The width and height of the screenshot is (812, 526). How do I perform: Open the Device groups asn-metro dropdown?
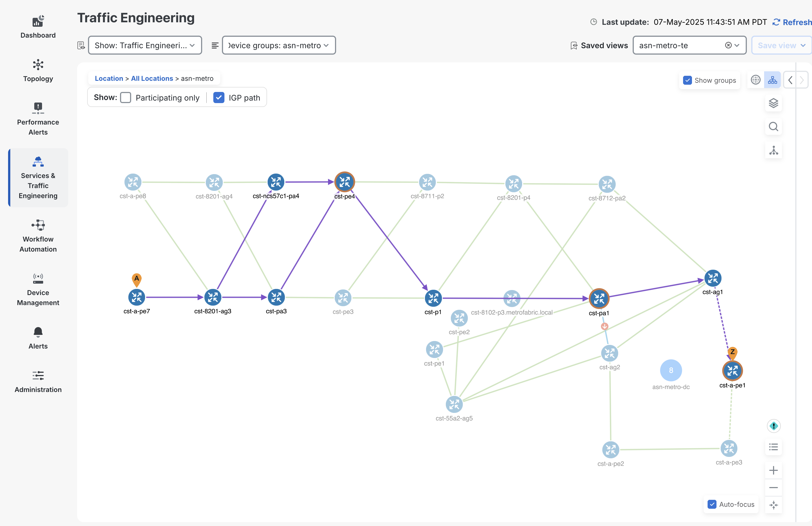[x=278, y=45]
